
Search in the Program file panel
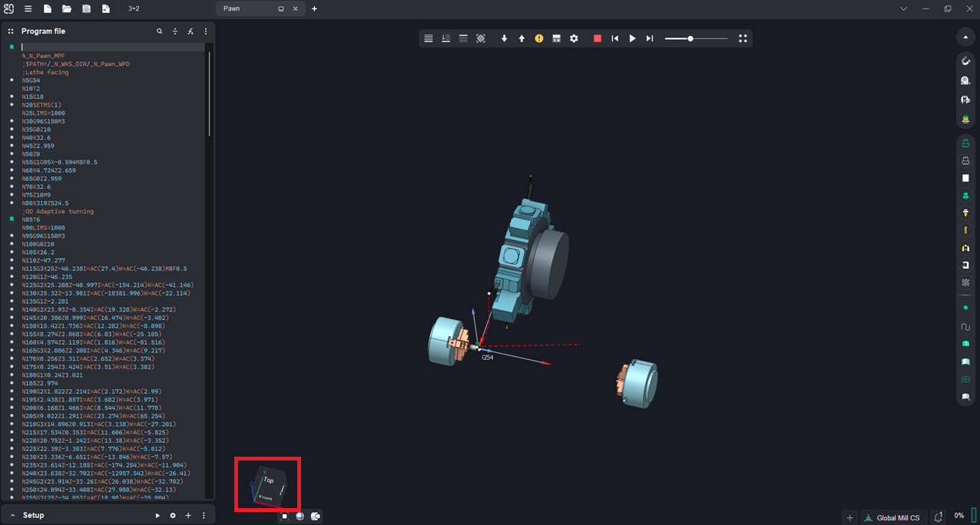(160, 31)
